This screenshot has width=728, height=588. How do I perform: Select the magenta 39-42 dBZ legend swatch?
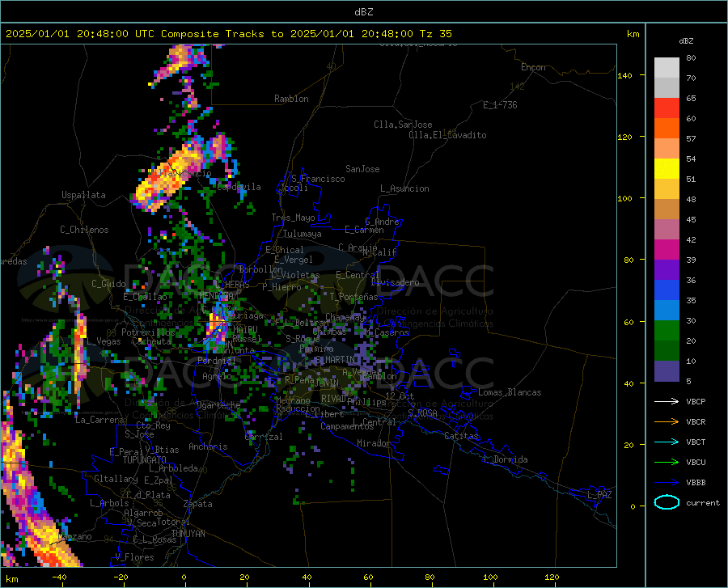click(667, 250)
